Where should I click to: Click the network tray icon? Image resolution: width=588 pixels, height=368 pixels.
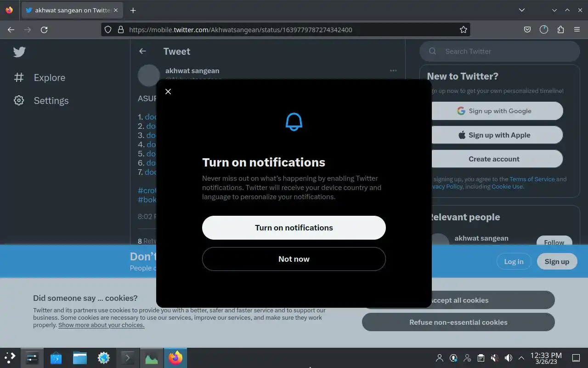click(467, 358)
